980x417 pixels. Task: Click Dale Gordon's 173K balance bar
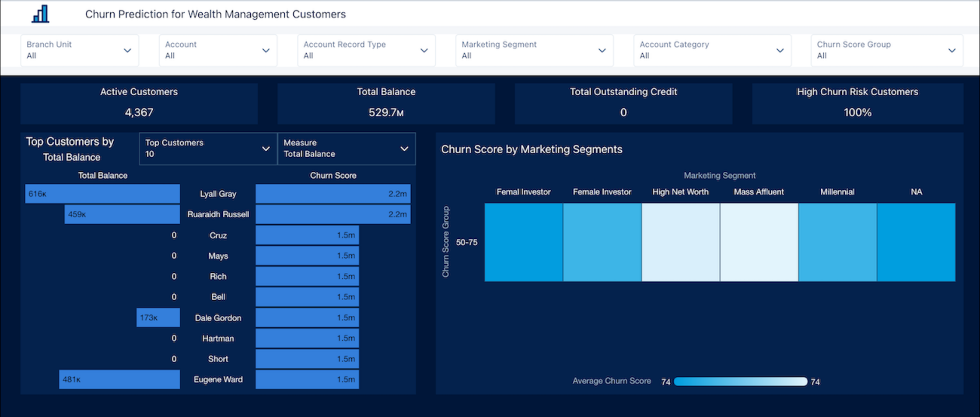pos(158,318)
